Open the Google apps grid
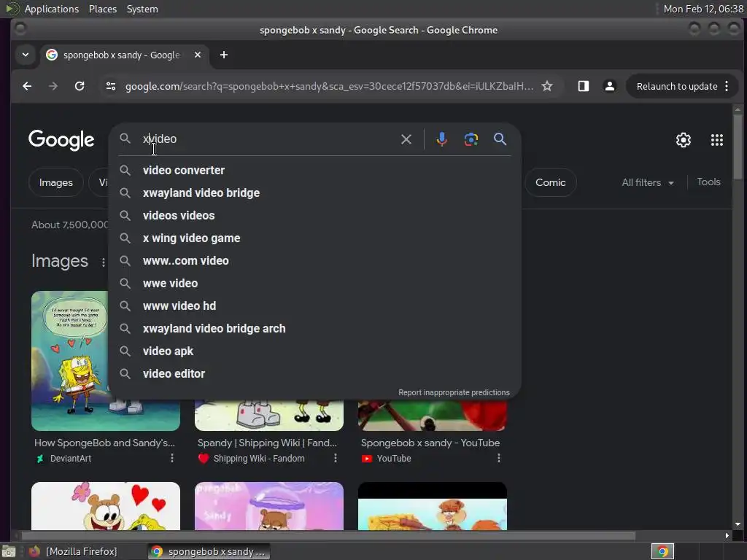The width and height of the screenshot is (747, 560). point(716,139)
